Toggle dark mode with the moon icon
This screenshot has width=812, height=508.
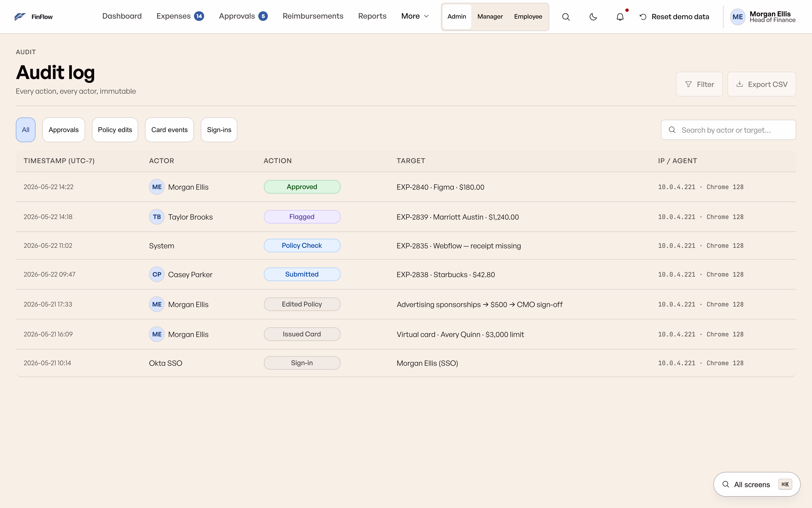[x=593, y=17]
